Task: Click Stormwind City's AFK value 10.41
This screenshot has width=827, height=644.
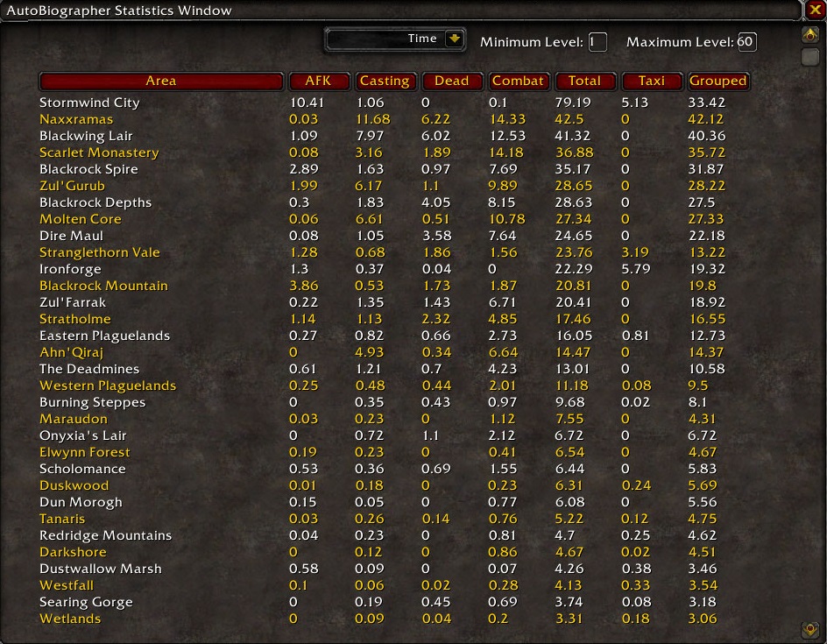Action: 307,103
